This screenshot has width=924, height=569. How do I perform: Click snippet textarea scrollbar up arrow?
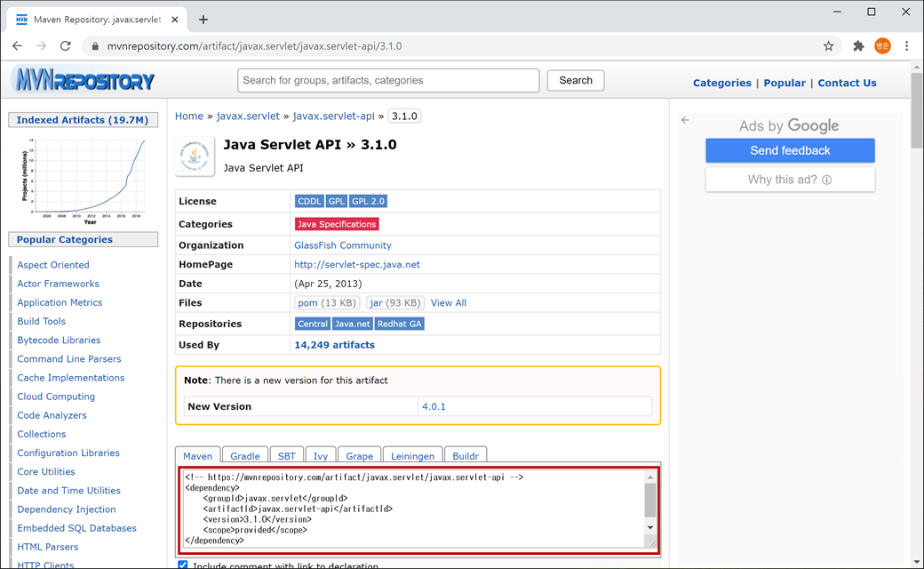pos(650,477)
